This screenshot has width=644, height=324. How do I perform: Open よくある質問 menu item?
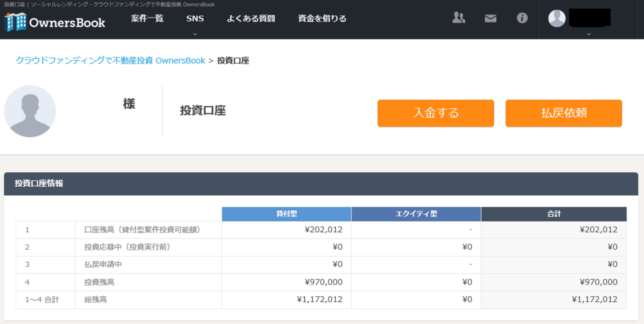pos(250,18)
